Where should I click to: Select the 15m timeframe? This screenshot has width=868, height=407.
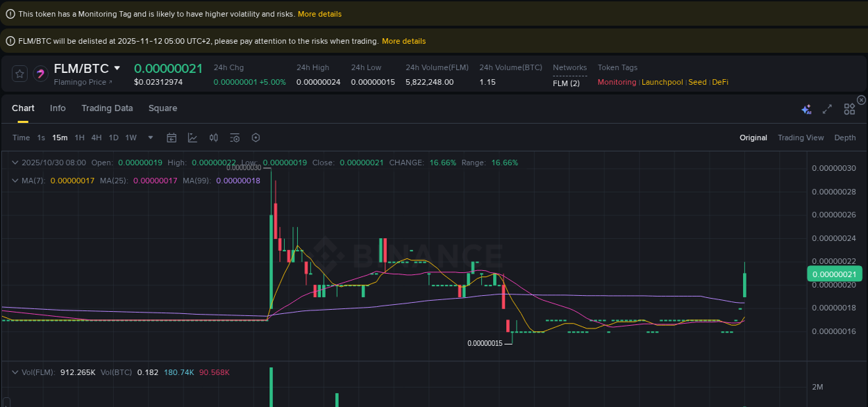pos(60,138)
